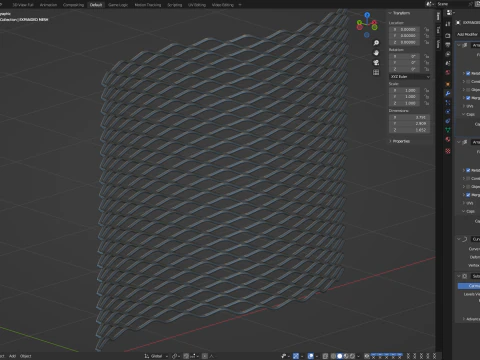Screen dimensions: 480x360
Task: Collapse the Subdivision modifier panel
Action: (x=459, y=276)
